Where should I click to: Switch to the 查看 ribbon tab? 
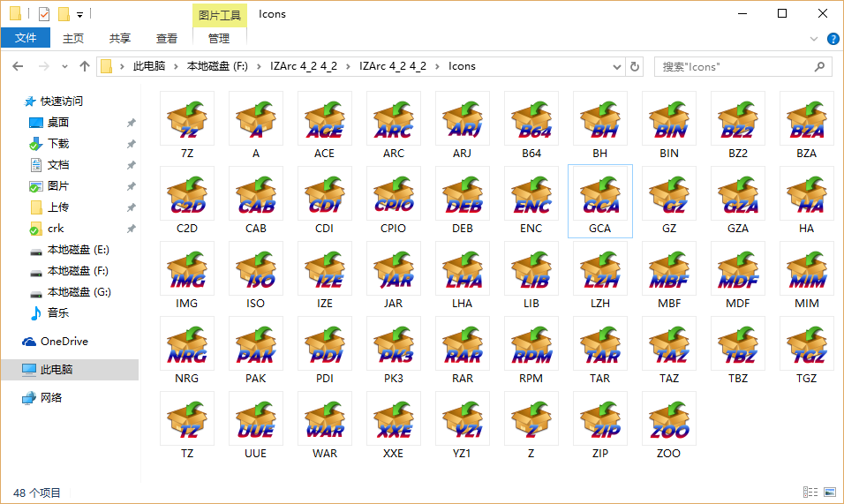pos(167,38)
